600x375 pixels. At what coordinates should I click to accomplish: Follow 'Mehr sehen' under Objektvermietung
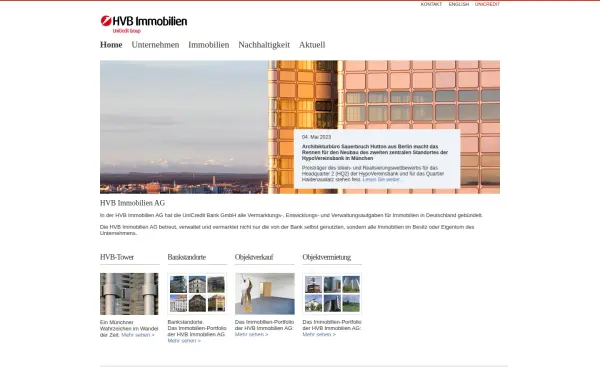[319, 334]
